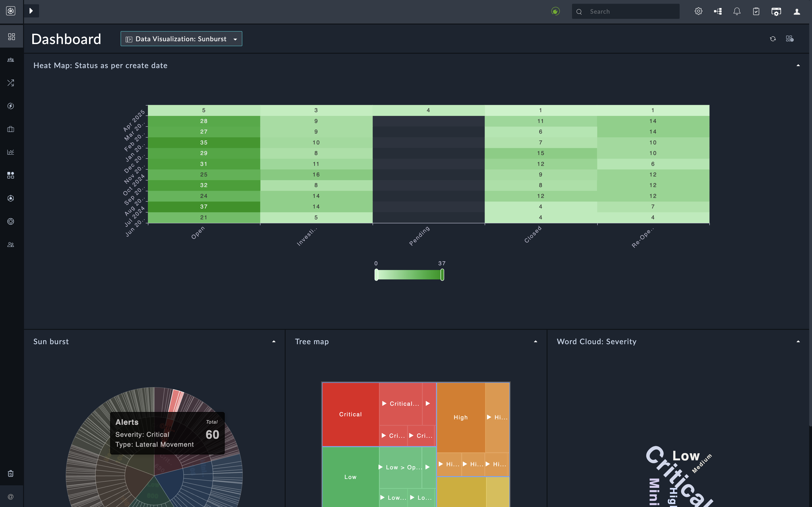Select the Dashboard icon in left sidebar

coord(11,37)
